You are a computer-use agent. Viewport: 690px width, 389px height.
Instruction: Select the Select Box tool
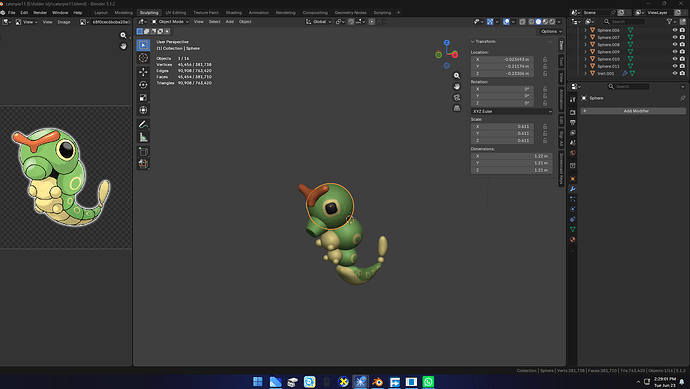coord(143,45)
